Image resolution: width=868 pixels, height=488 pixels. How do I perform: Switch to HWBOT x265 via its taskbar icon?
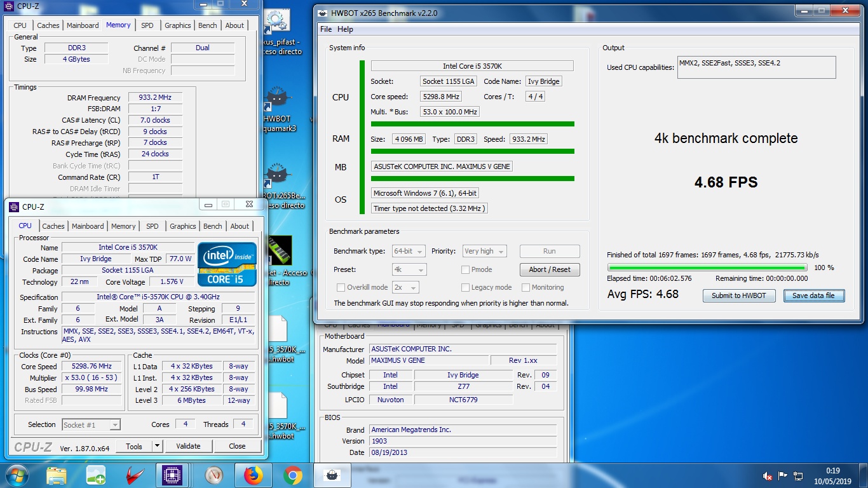click(332, 475)
